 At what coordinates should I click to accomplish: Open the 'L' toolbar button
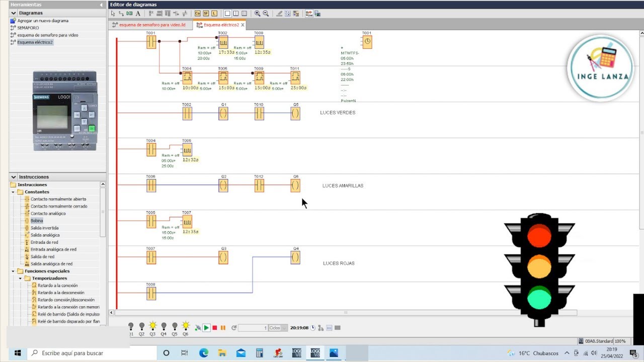(x=214, y=14)
